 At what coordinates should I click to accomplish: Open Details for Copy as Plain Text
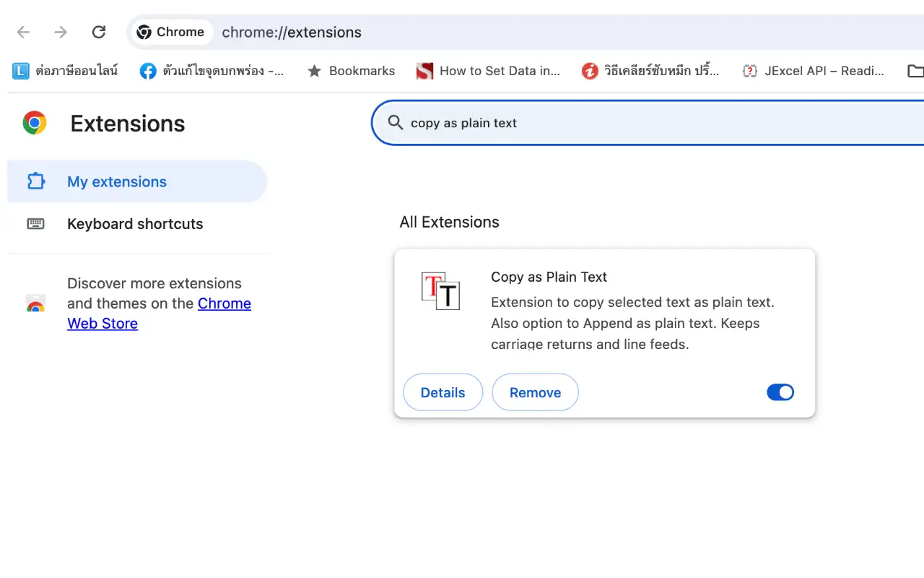coord(443,392)
